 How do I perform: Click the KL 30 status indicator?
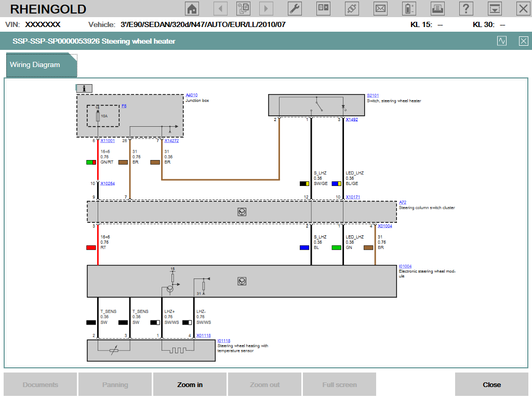click(x=489, y=24)
